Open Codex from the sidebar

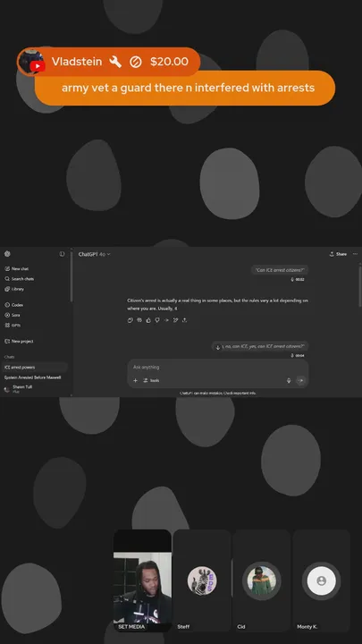[14, 305]
